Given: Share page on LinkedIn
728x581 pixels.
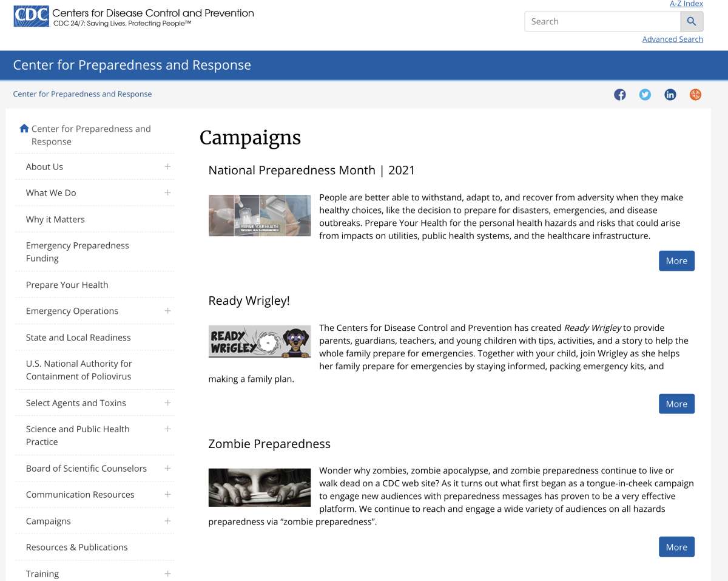Looking at the screenshot, I should pos(670,95).
